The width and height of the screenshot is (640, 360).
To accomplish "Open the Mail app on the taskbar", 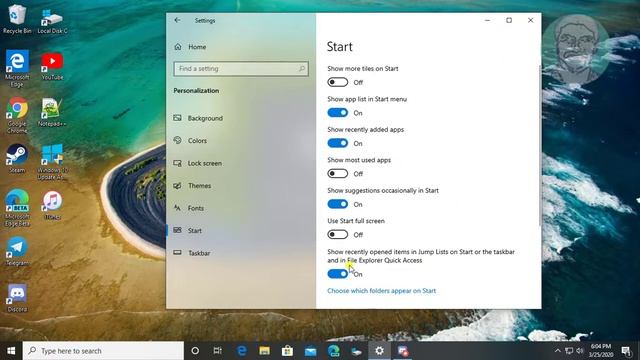I will coord(311,351).
